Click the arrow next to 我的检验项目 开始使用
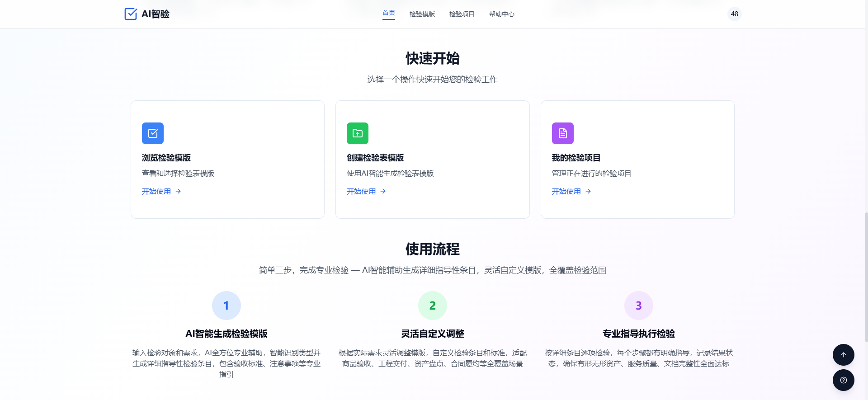868x400 pixels. click(588, 192)
